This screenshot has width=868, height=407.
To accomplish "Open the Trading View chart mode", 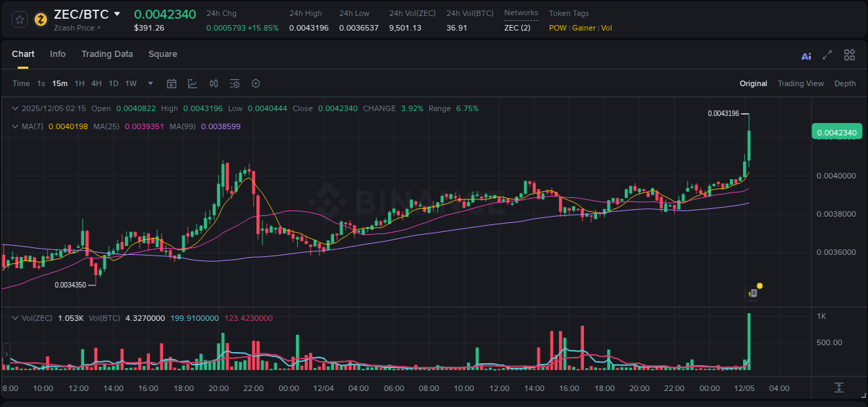I will 801,83.
